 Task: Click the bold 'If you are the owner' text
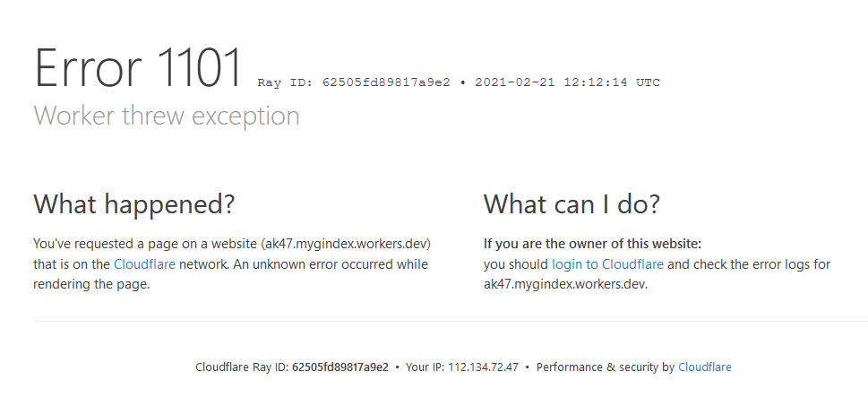[592, 244]
